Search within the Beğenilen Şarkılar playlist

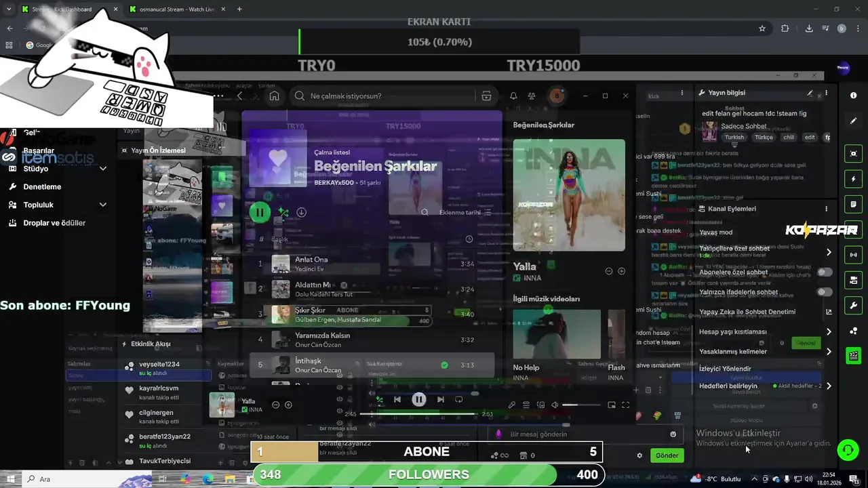pyautogui.click(x=425, y=212)
